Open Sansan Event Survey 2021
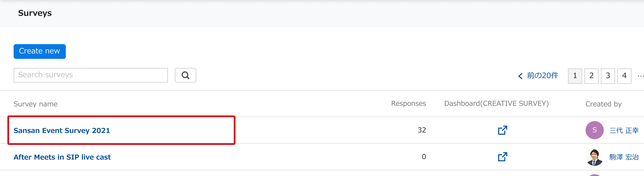Image resolution: width=644 pixels, height=176 pixels. point(62,130)
